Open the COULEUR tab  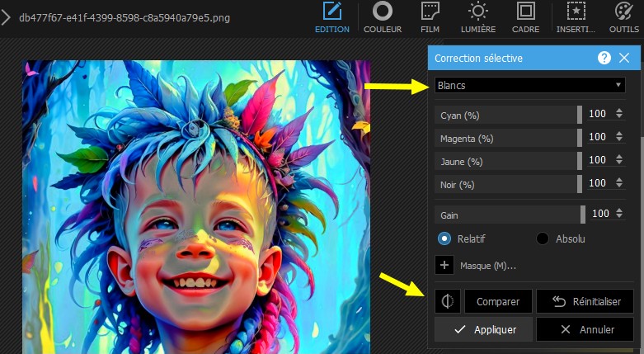click(x=383, y=17)
